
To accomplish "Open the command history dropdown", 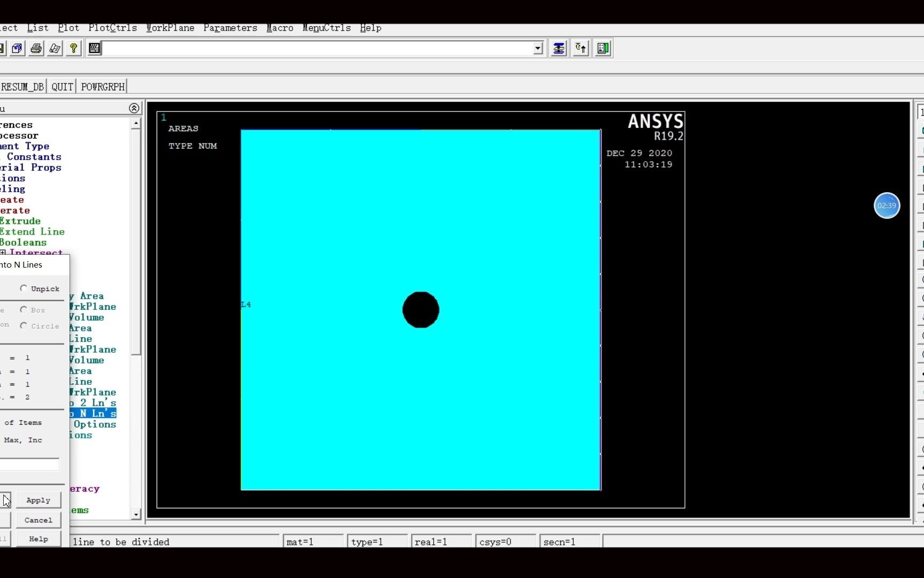I will 537,48.
